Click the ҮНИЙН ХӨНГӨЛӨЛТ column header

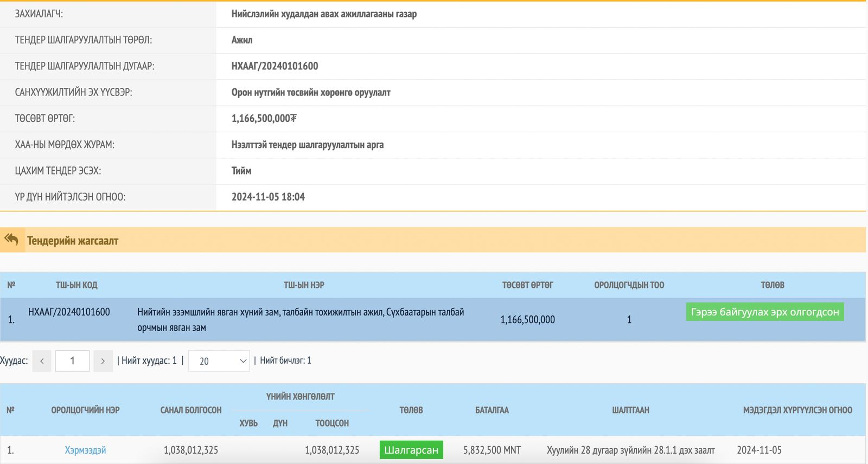[x=300, y=397]
